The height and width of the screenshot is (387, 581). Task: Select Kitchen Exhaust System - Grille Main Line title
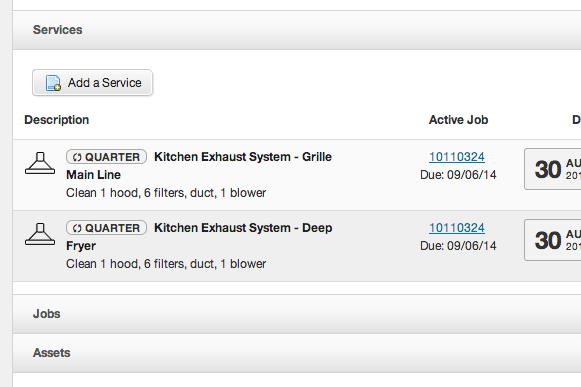coord(199,166)
